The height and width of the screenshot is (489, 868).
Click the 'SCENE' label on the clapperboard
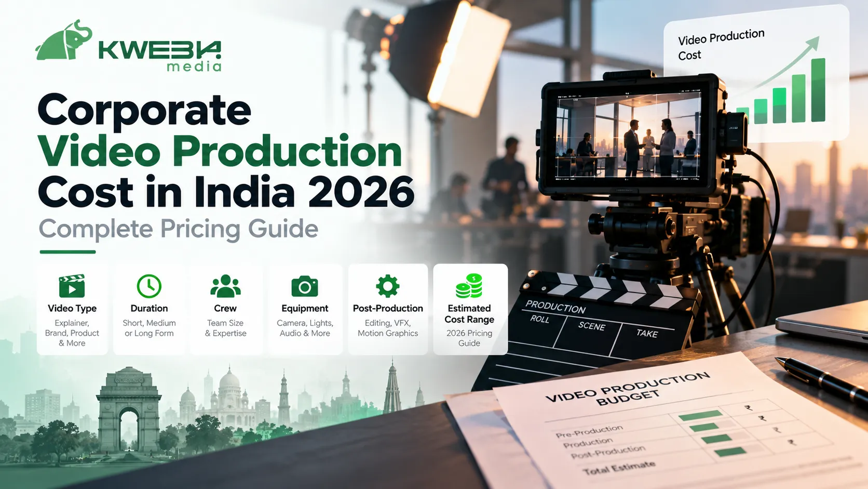tap(592, 326)
